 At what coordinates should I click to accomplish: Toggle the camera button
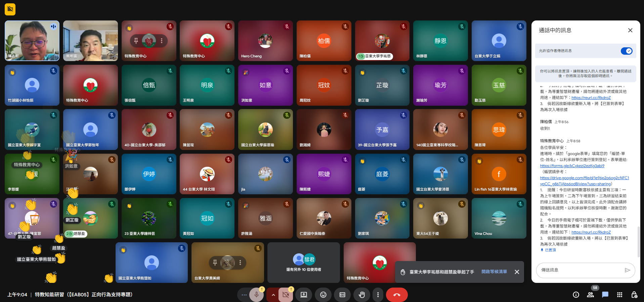(286, 295)
